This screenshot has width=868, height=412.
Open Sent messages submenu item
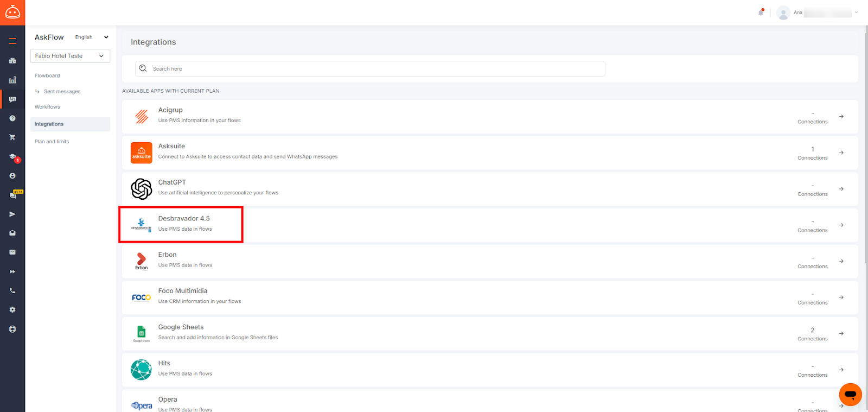pyautogui.click(x=62, y=91)
